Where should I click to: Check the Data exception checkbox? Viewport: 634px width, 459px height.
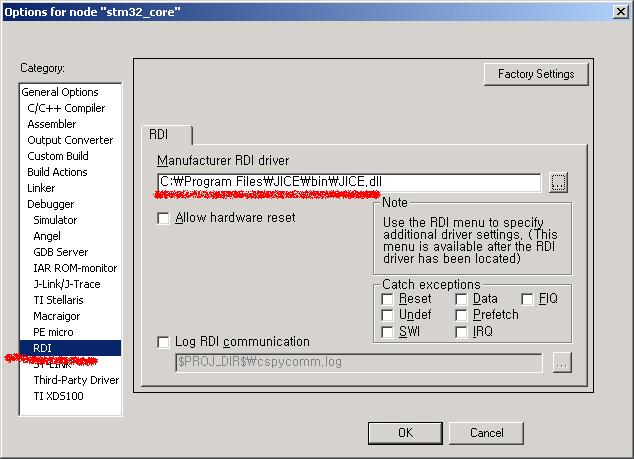[x=462, y=299]
